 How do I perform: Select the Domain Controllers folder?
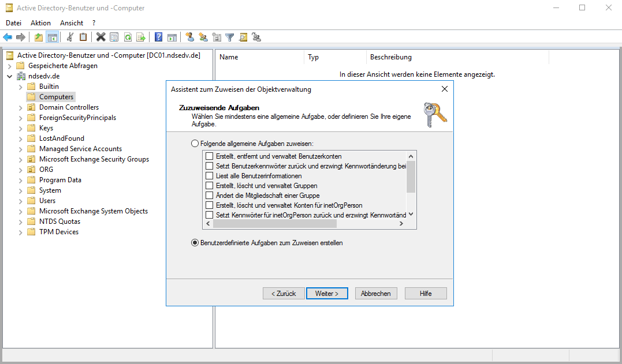point(69,107)
